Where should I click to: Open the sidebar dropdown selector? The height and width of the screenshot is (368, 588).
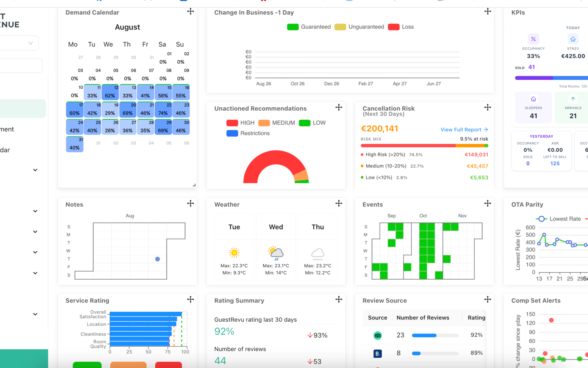[19, 43]
